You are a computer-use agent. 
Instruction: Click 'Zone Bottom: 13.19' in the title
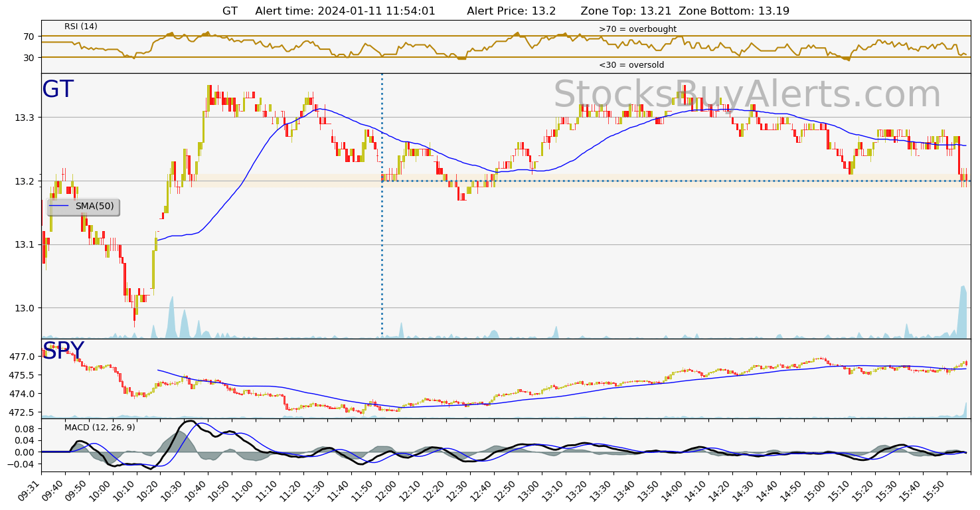click(x=734, y=11)
